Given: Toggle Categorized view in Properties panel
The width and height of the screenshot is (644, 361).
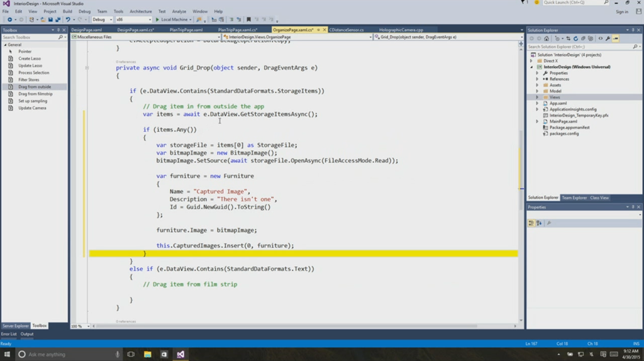Looking at the screenshot, I should click(531, 223).
